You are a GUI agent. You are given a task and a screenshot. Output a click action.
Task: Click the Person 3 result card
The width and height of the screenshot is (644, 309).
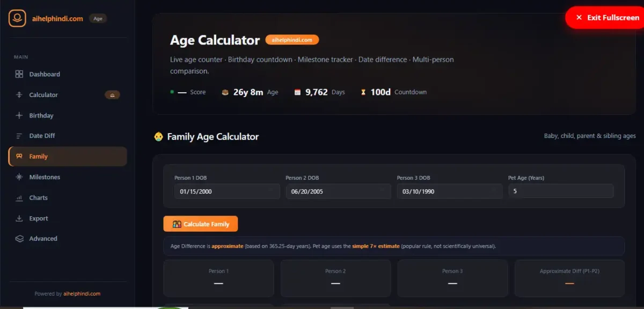pyautogui.click(x=452, y=278)
